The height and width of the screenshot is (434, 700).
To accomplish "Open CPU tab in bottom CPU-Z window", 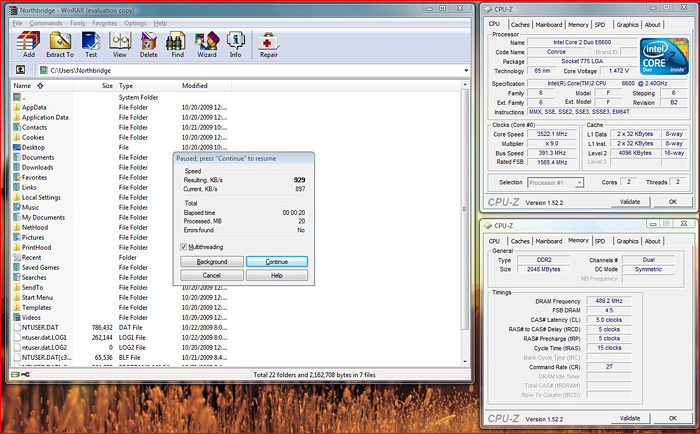I will (x=494, y=241).
